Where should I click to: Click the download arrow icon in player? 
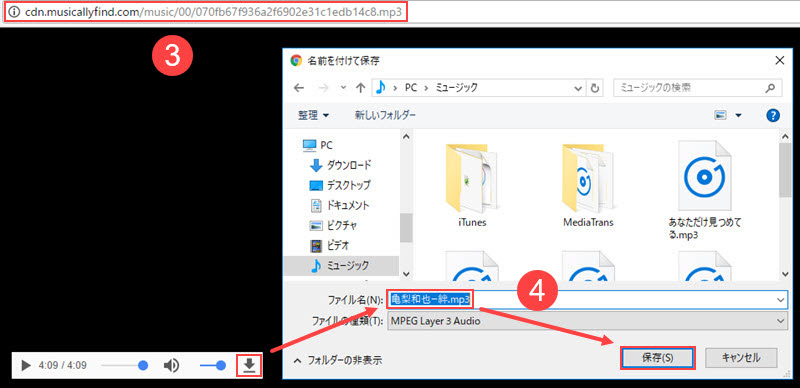click(249, 366)
